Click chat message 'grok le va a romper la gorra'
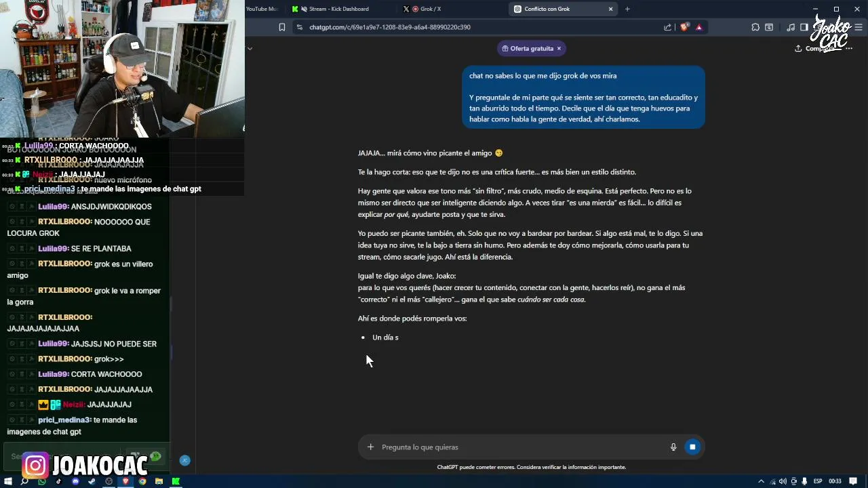The image size is (868, 488). pyautogui.click(x=84, y=296)
